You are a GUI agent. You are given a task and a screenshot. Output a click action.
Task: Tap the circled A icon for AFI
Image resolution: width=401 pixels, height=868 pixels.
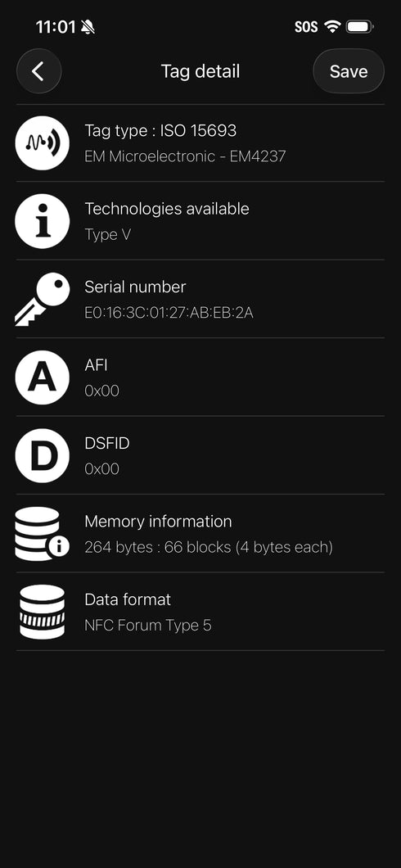(42, 377)
